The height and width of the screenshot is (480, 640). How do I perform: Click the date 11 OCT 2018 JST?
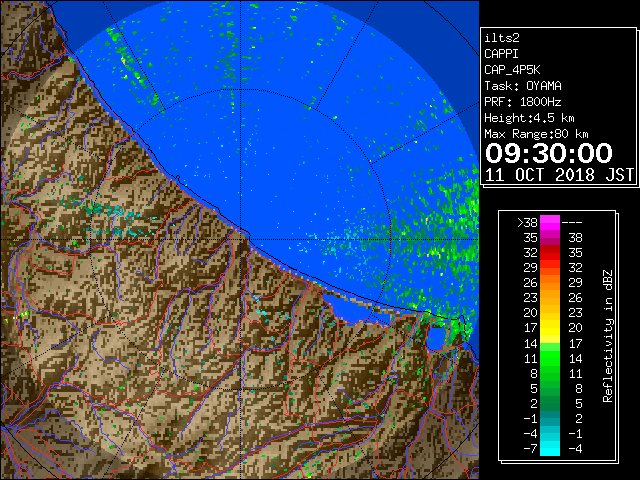[559, 175]
